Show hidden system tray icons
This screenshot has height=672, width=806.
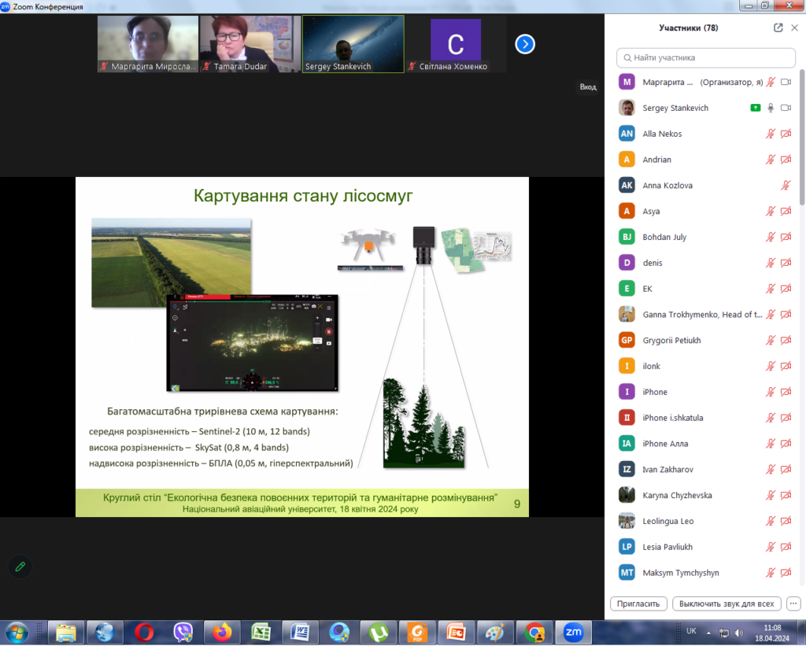(x=708, y=633)
